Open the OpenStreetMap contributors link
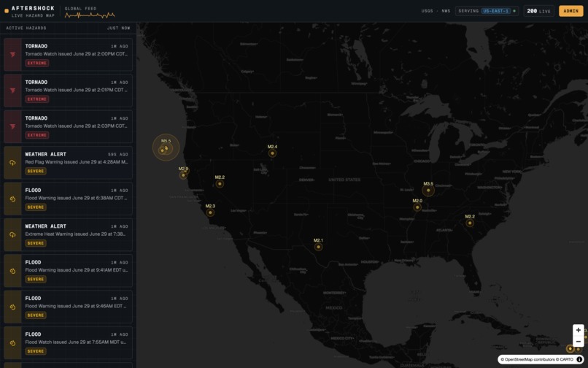This screenshot has width=588, height=368. 530,359
